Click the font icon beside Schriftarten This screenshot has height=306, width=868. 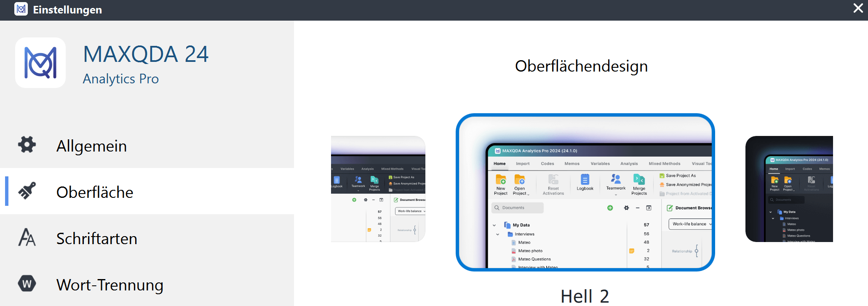point(27,237)
